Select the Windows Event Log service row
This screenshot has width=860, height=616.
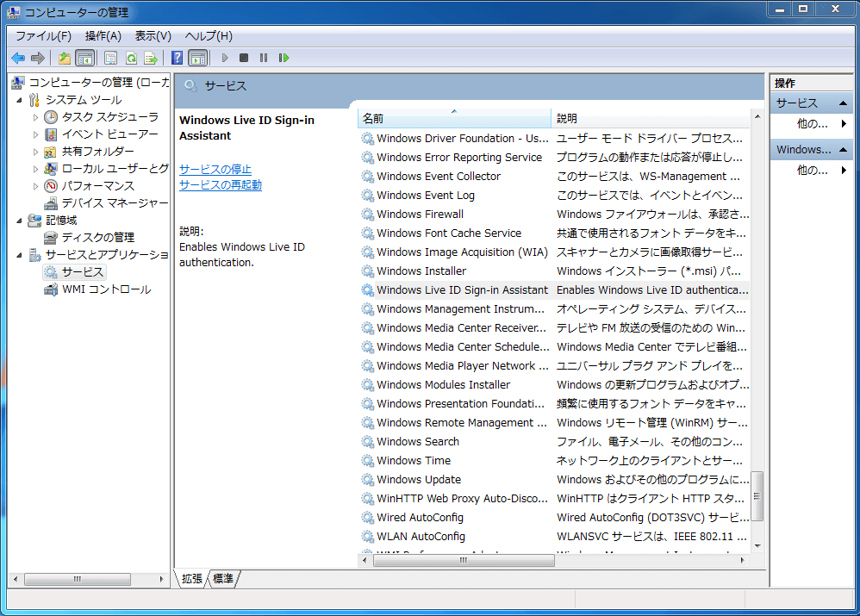[x=554, y=196]
